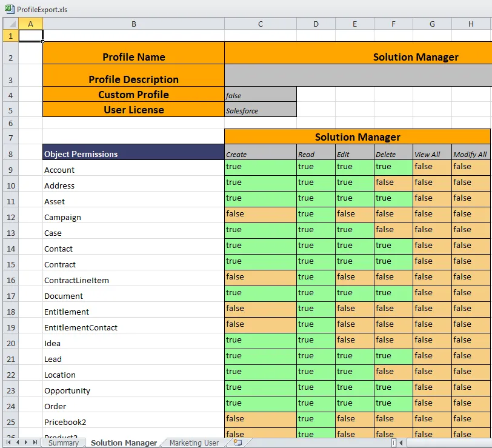Click the 'Edit' column heading cell

click(354, 152)
